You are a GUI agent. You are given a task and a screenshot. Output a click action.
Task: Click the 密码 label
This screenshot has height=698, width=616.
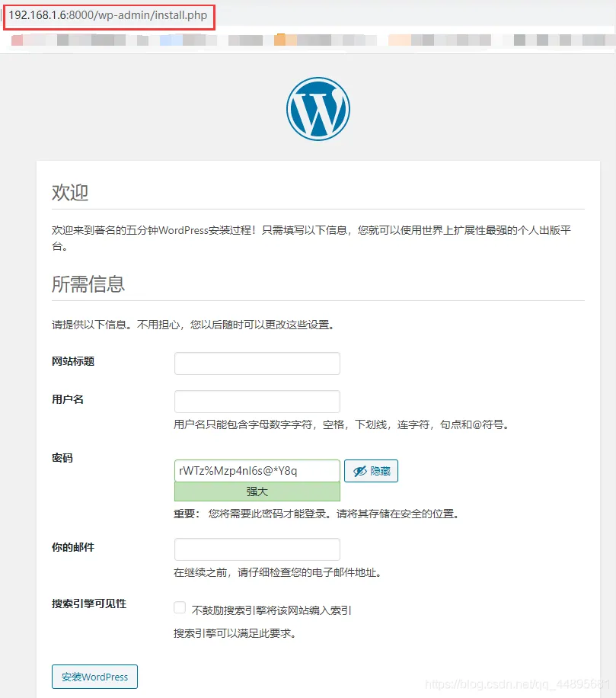pyautogui.click(x=62, y=458)
